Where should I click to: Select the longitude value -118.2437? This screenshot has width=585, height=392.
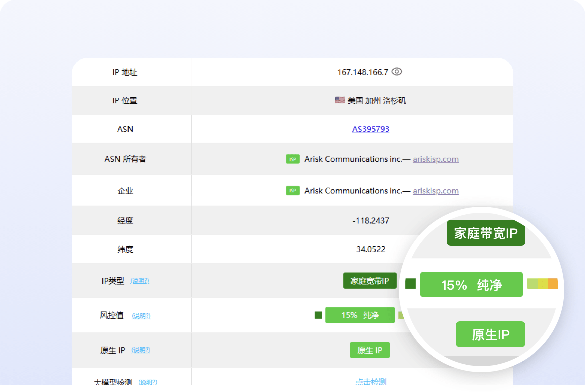pos(371,221)
